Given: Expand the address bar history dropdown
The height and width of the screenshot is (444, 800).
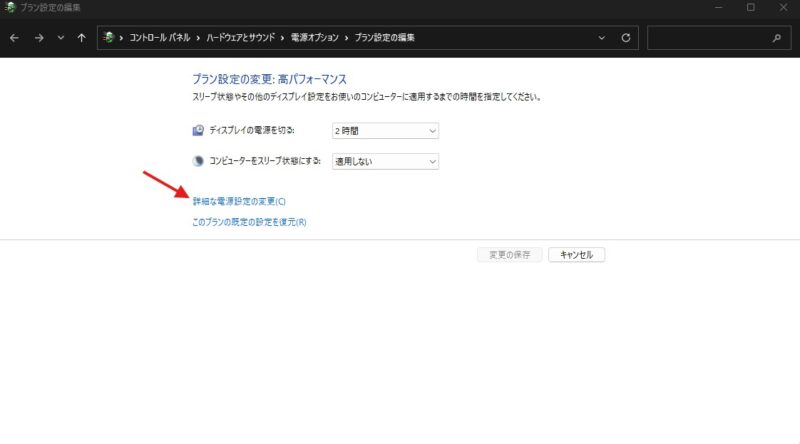Looking at the screenshot, I should [x=602, y=38].
